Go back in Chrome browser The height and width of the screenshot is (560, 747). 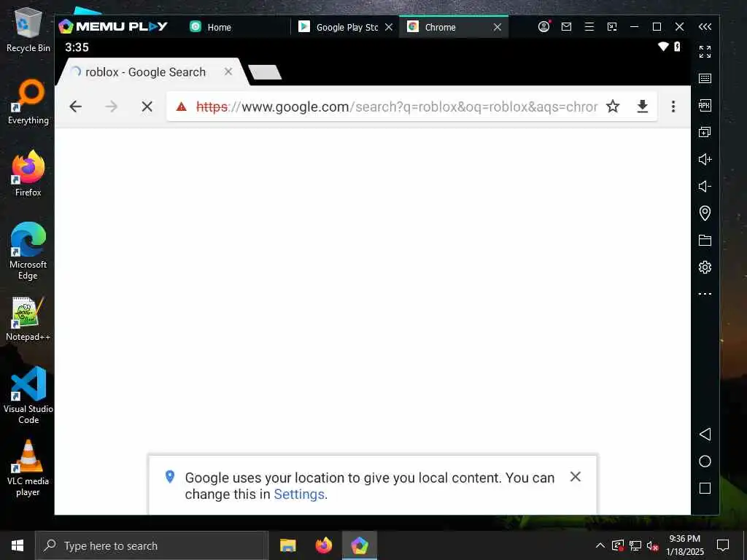click(75, 106)
